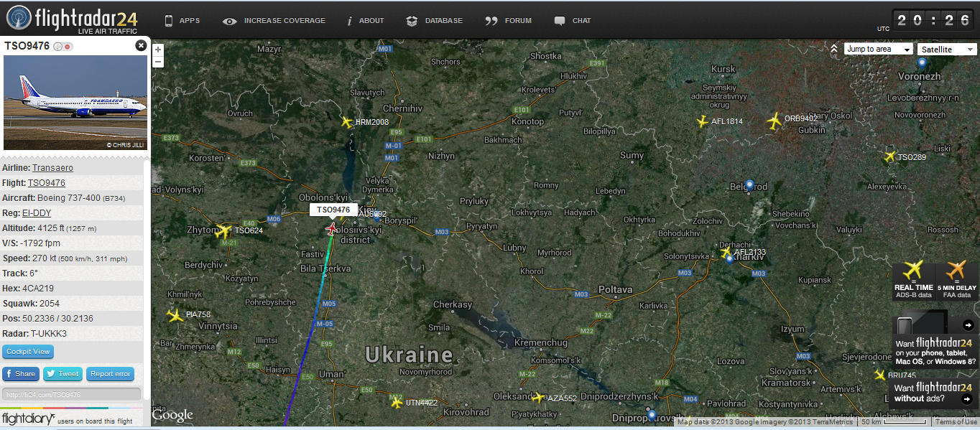Screen dimensions: 980x430
Task: Select the red TSO9476 aircraft on map
Action: (x=331, y=229)
